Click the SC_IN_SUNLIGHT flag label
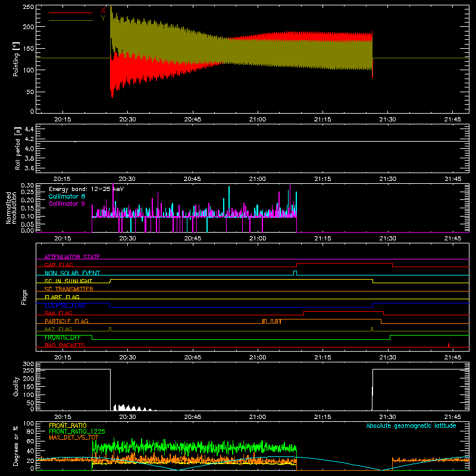 click(x=68, y=281)
